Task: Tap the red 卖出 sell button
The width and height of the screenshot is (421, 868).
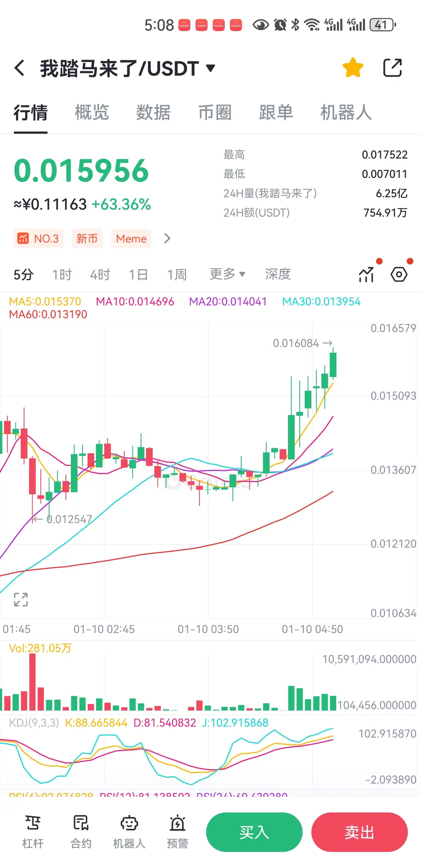Action: coord(360,832)
